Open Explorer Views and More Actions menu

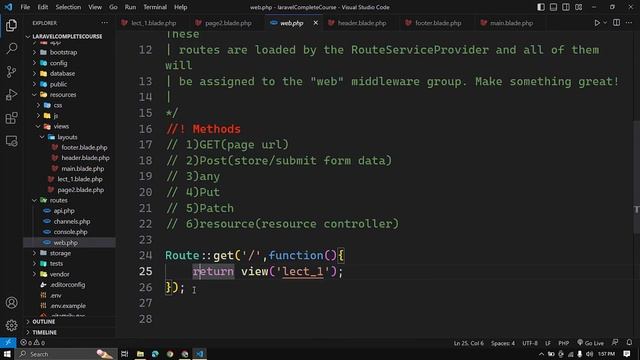104,23
